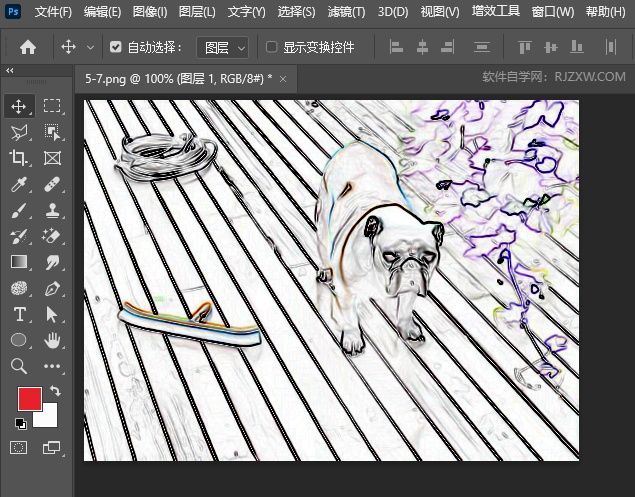Select the Healing Brush tool
The height and width of the screenshot is (497, 635).
pyautogui.click(x=52, y=184)
